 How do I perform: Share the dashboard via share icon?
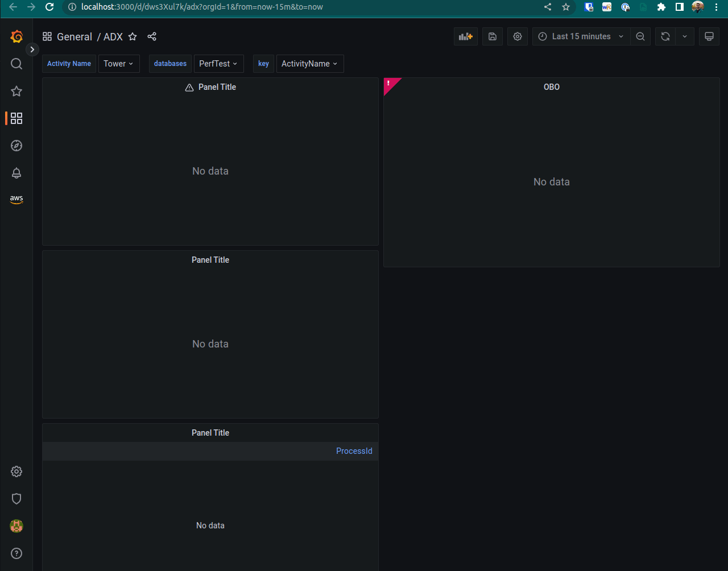[152, 36]
